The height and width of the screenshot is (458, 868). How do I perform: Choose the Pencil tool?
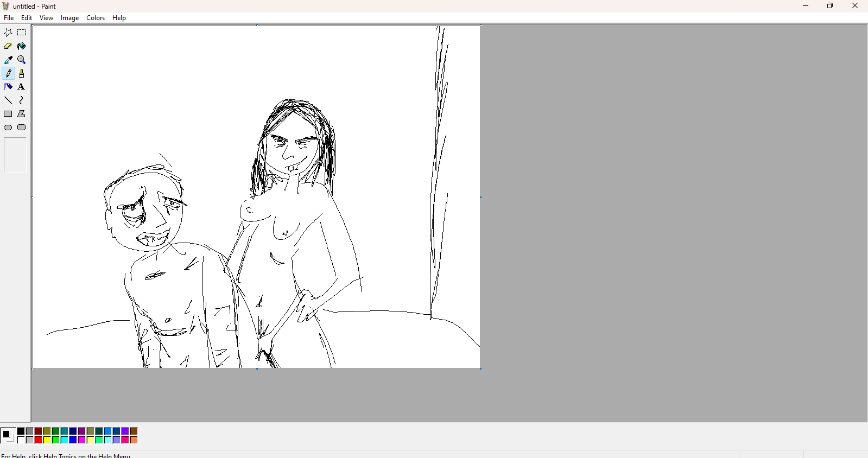[x=8, y=73]
